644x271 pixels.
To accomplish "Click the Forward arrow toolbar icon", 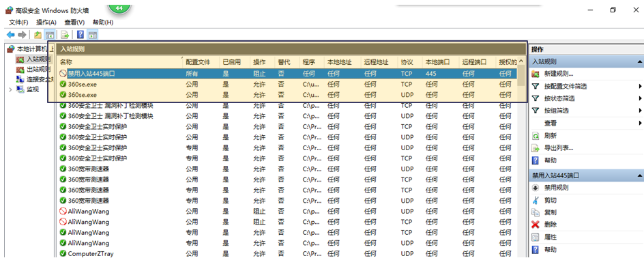I will 23,35.
